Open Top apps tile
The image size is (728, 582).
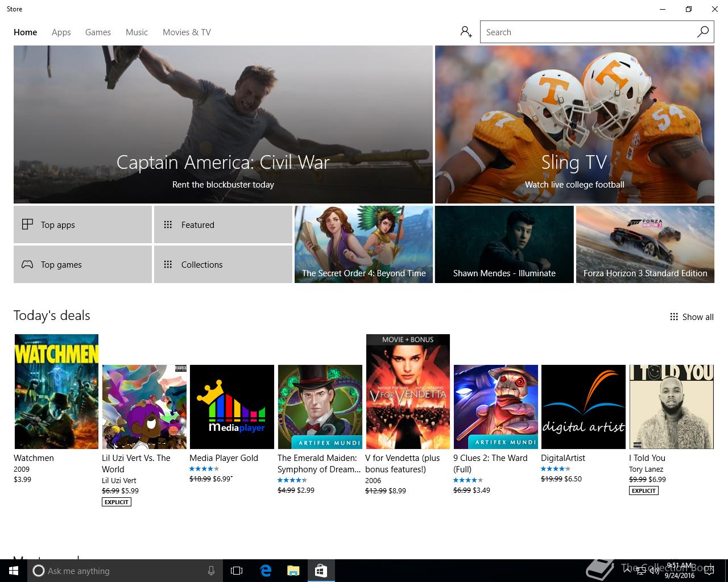point(82,225)
